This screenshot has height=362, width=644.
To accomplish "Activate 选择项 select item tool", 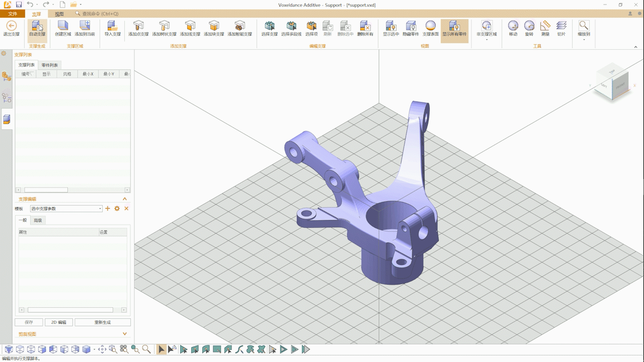I will point(311,29).
